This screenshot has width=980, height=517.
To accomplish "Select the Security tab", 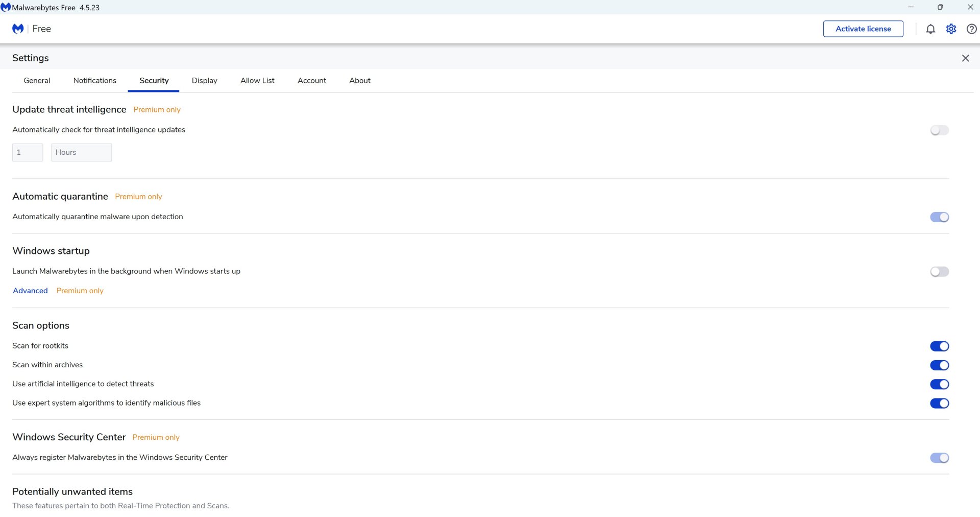I will click(154, 81).
